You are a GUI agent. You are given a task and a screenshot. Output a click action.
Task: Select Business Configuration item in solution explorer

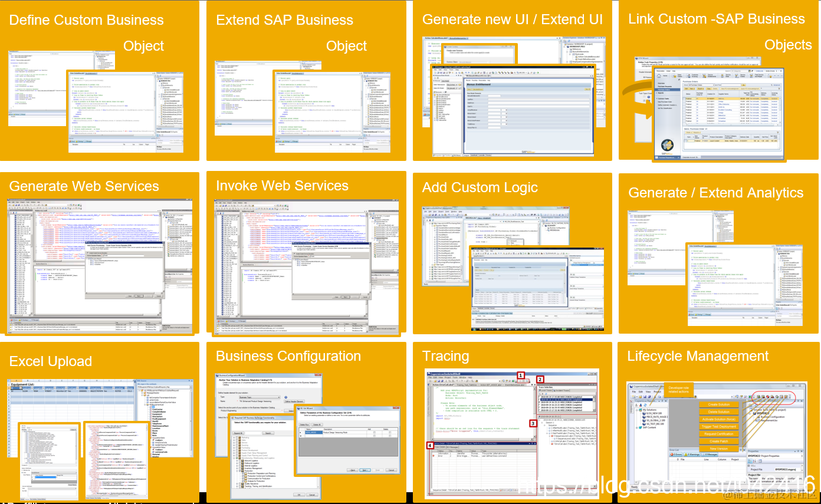point(773,417)
